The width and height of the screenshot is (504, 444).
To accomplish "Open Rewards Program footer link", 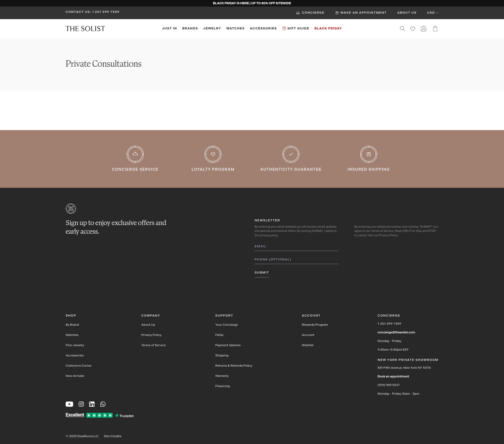I will (x=315, y=325).
